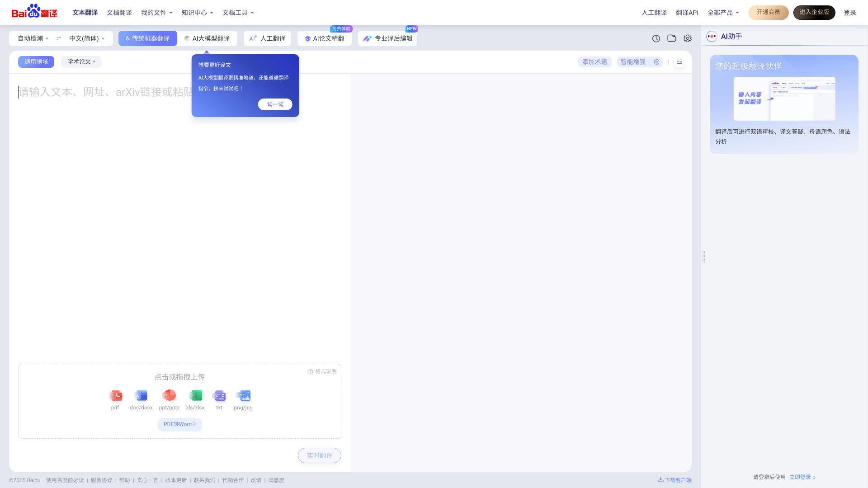Expand 文档工具 menu

pos(238,13)
